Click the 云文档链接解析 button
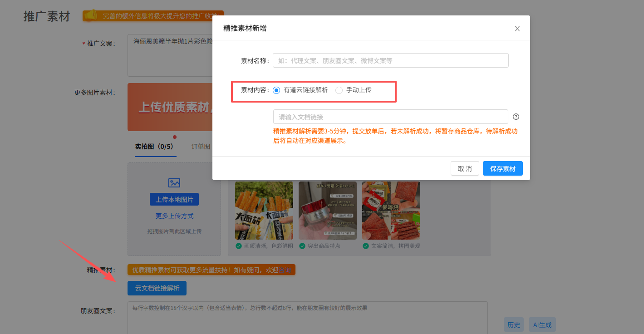This screenshot has height=334, width=644. point(157,288)
